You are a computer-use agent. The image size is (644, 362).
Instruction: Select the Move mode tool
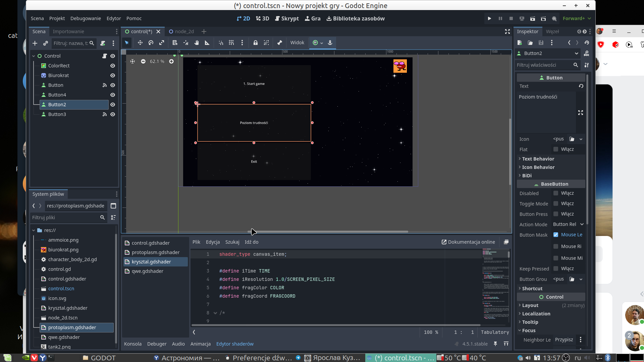click(140, 43)
